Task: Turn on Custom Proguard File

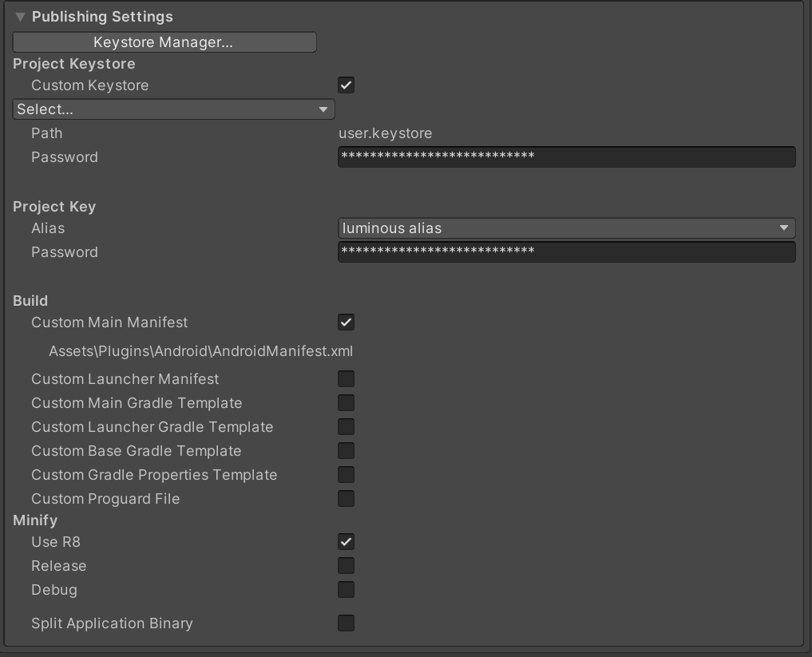Action: 346,499
